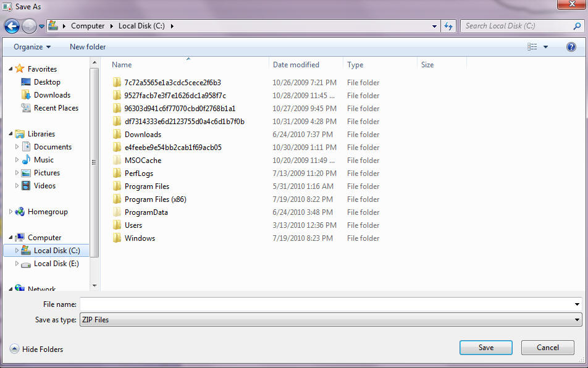Select Desktop in Favorites
This screenshot has height=368, width=588.
[x=47, y=82]
